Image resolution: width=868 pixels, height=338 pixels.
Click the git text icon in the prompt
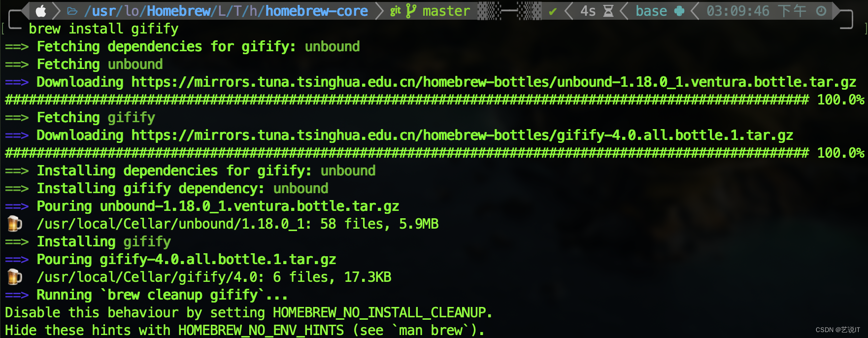pyautogui.click(x=395, y=11)
